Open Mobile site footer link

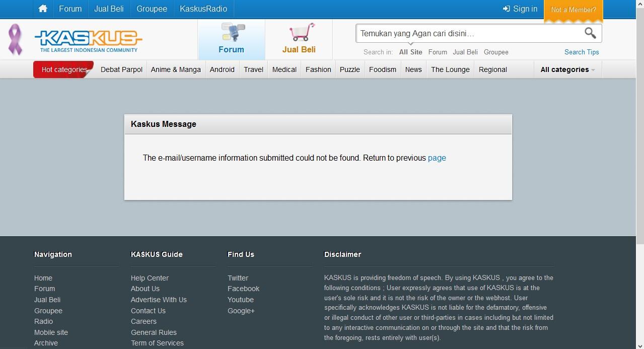51,332
